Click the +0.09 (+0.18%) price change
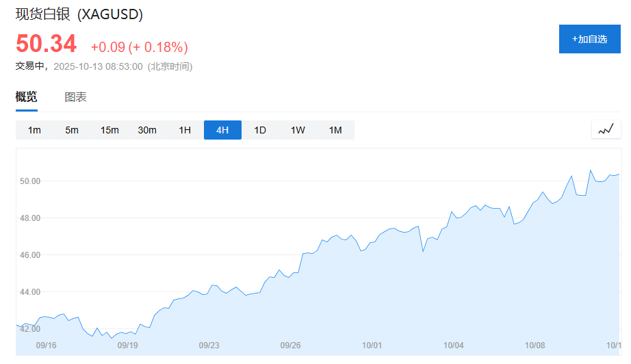 [x=139, y=47]
